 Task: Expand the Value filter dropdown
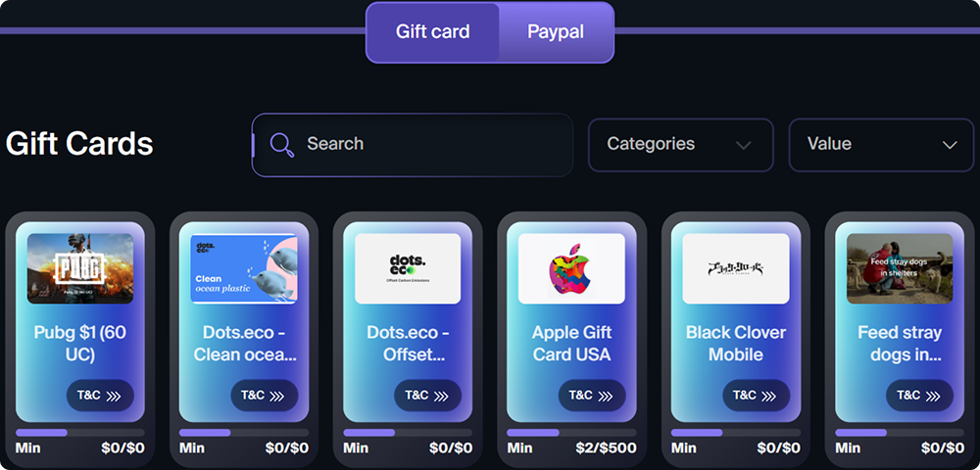[881, 145]
